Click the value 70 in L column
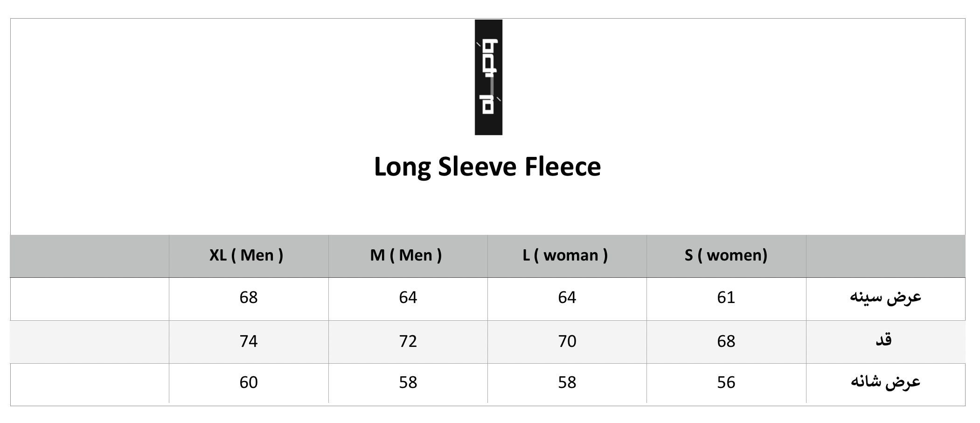Viewport: 980px width, 423px height. pos(567,341)
